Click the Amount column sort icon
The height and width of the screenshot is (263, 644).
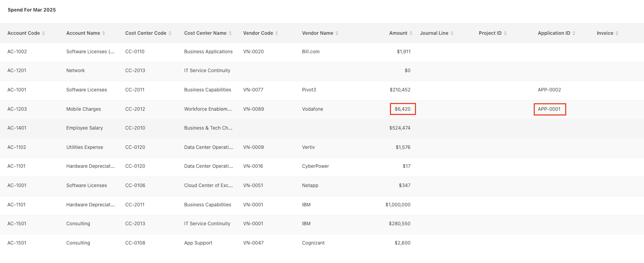[411, 33]
